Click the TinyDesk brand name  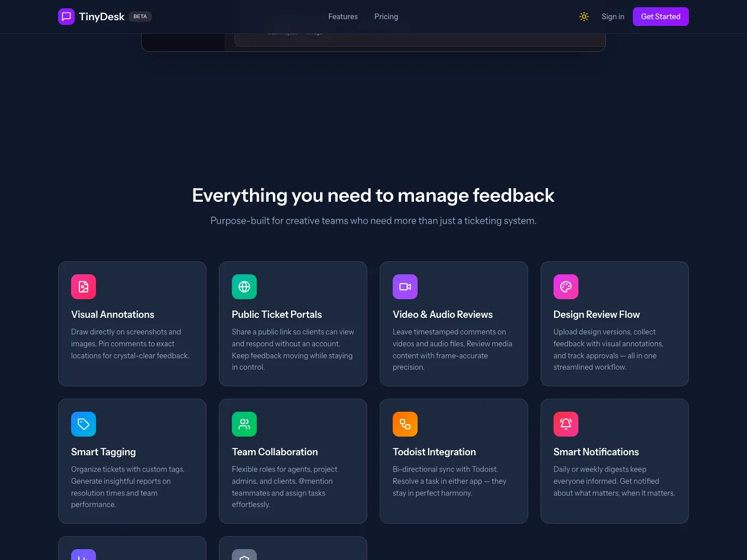102,17
